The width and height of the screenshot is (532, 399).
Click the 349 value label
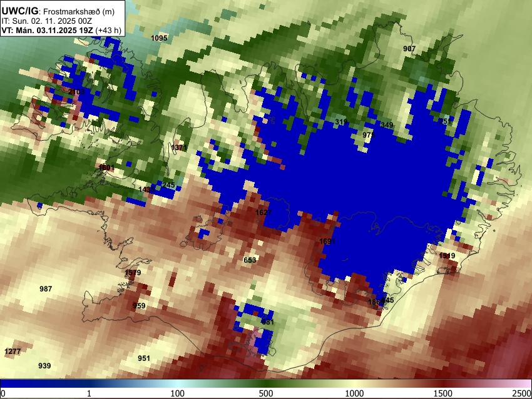387,125
